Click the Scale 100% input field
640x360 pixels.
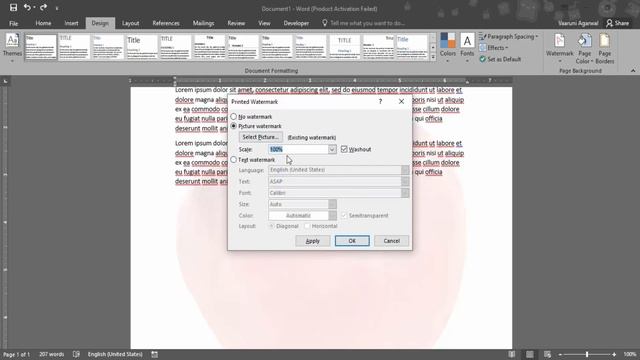click(x=298, y=149)
